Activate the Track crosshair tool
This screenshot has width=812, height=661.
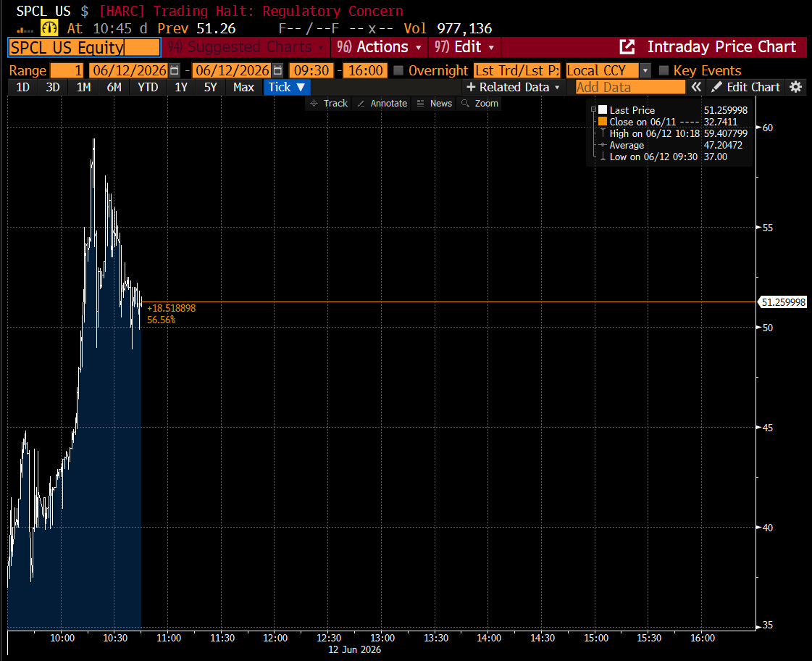328,104
